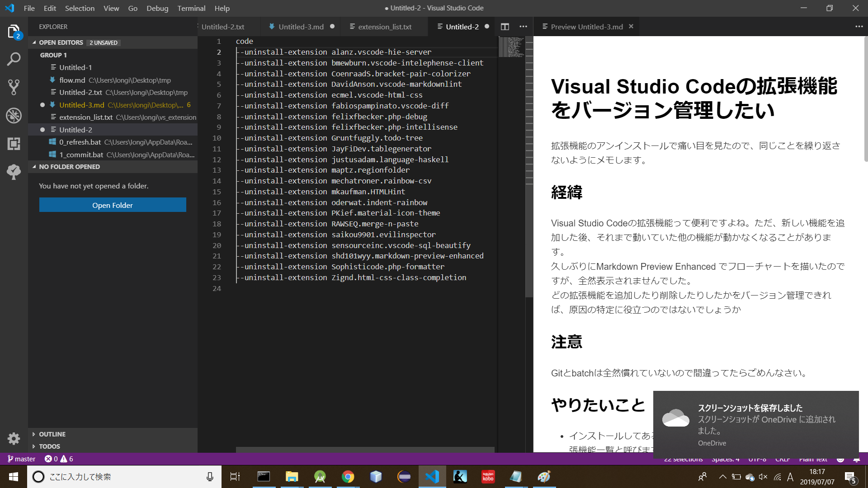Expand the OUTLINE section
Image resolution: width=868 pixels, height=488 pixels.
coord(52,434)
